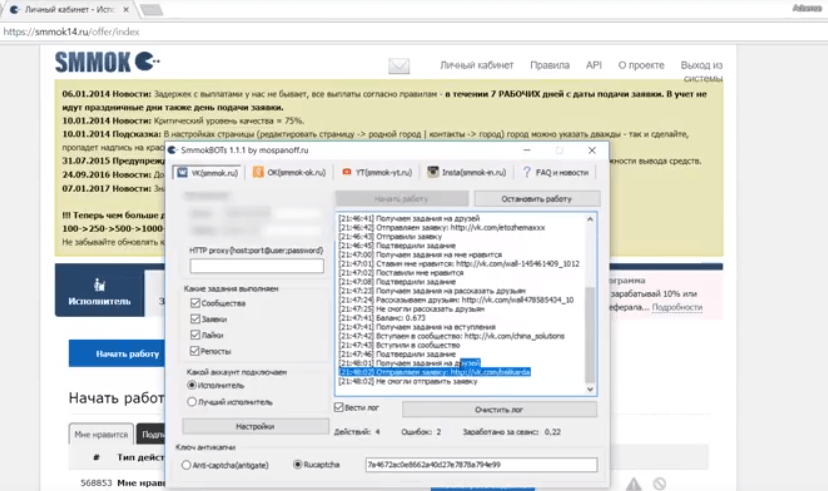
Task: Select the Мне нравится tab on webpage
Action: pyautogui.click(x=101, y=434)
